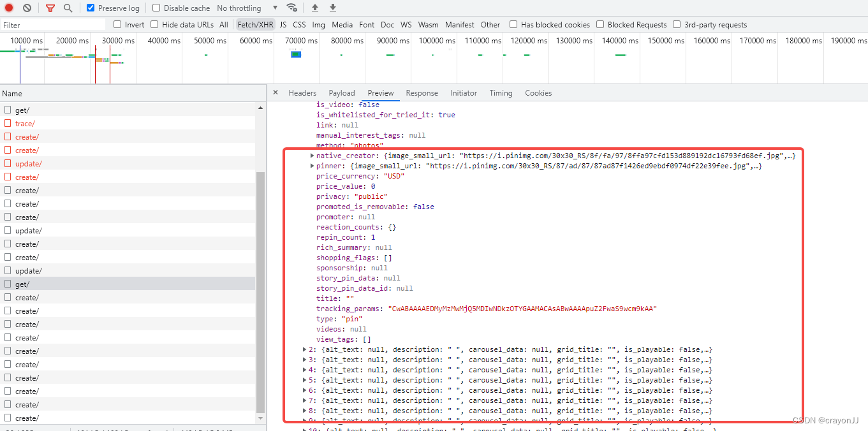Screen dimensions: 868x431
Task: Filter by Other requests
Action: 490,25
